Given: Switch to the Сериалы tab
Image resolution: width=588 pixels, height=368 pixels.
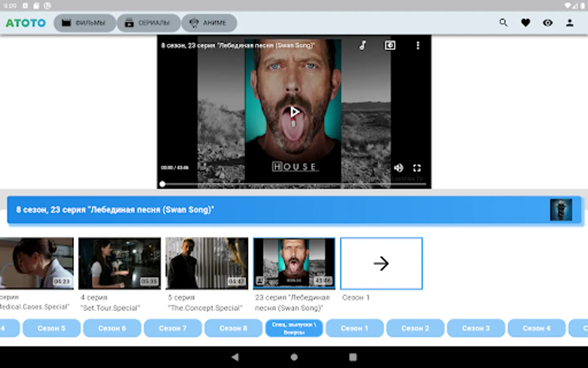Looking at the screenshot, I should click(x=148, y=23).
